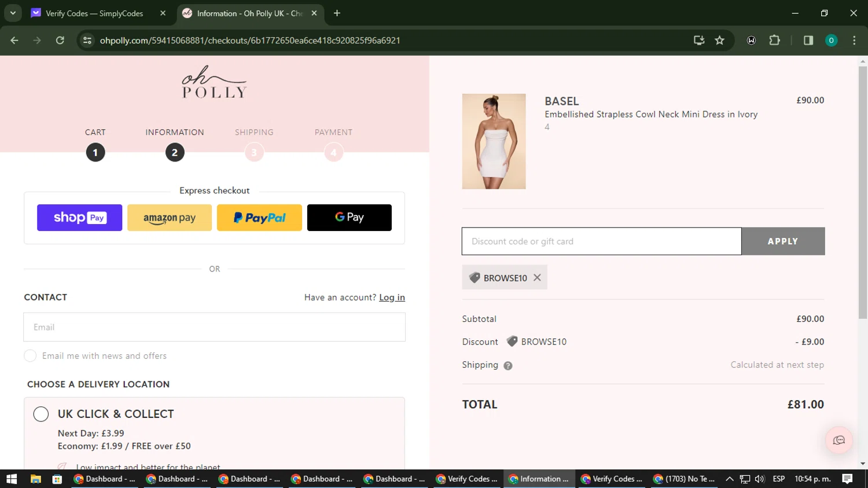Click the Oh Polly logo
This screenshot has width=868, height=488.
(214, 83)
